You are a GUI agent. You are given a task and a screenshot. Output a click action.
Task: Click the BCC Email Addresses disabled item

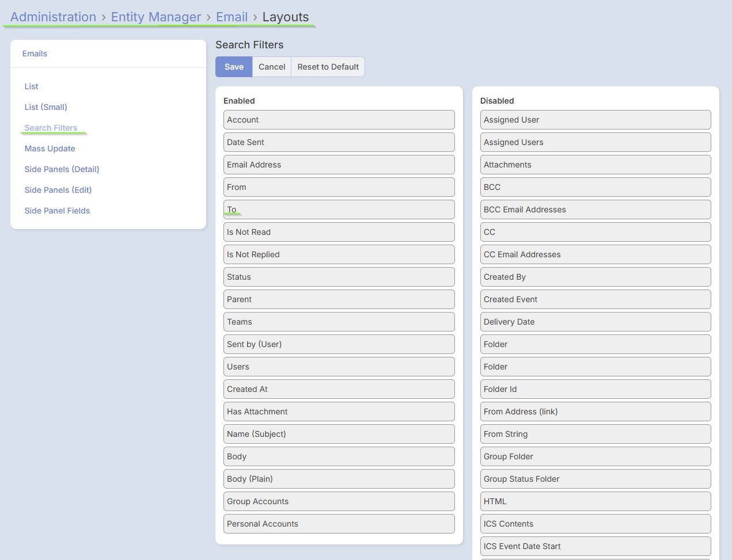tap(595, 209)
